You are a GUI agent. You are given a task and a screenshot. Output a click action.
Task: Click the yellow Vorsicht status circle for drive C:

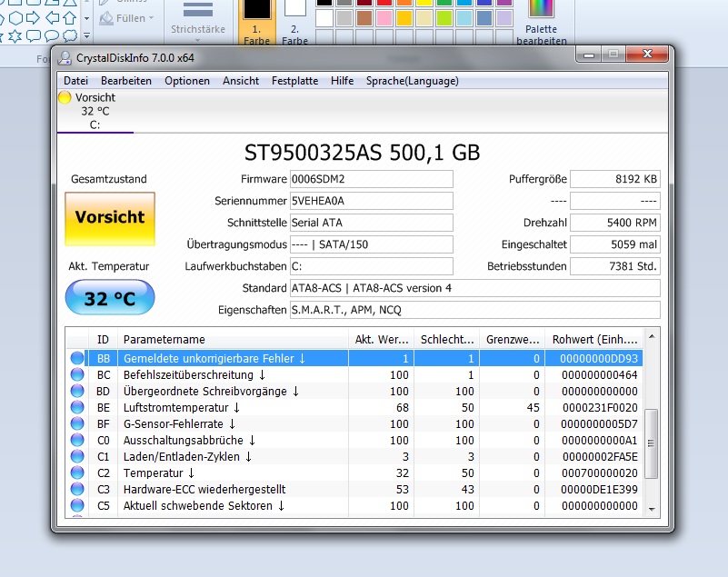(x=65, y=97)
